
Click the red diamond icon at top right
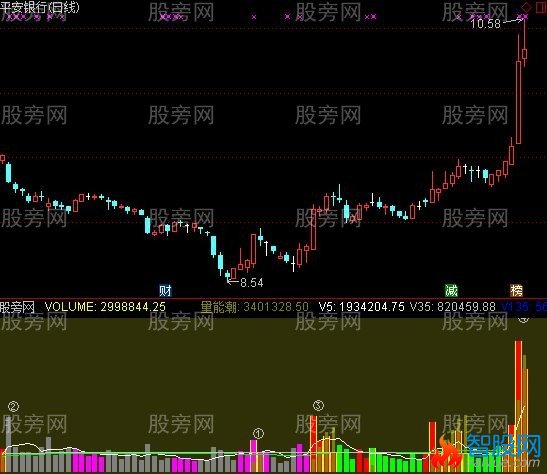526,7
